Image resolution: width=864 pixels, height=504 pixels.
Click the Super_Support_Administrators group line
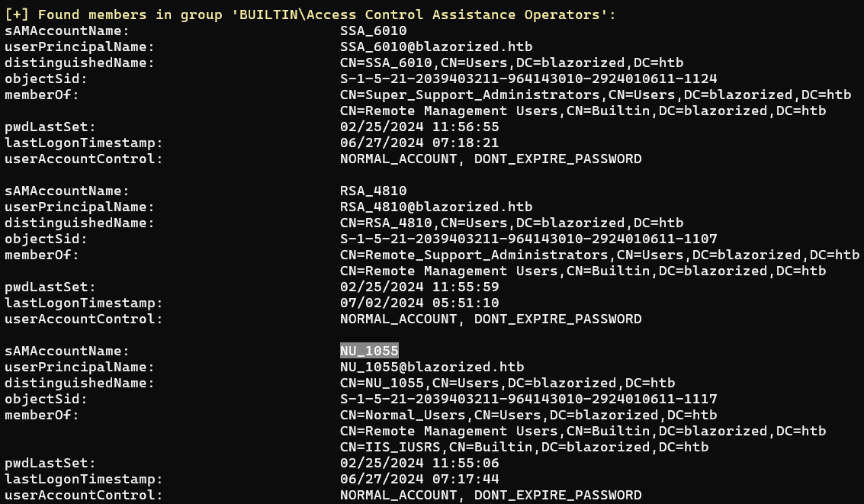point(596,95)
